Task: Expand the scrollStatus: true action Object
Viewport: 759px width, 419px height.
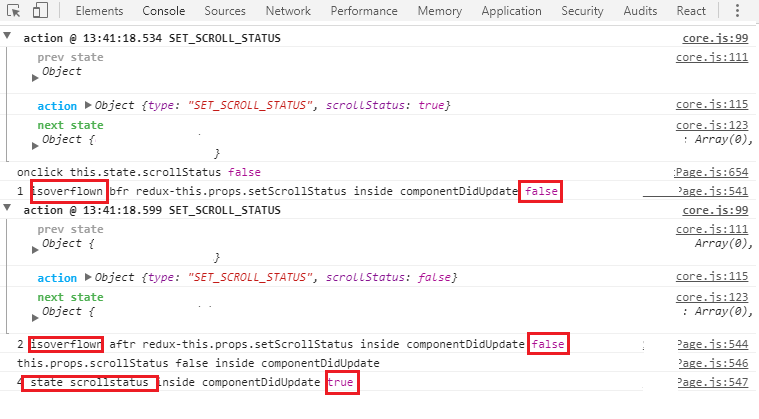Action: coord(88,105)
